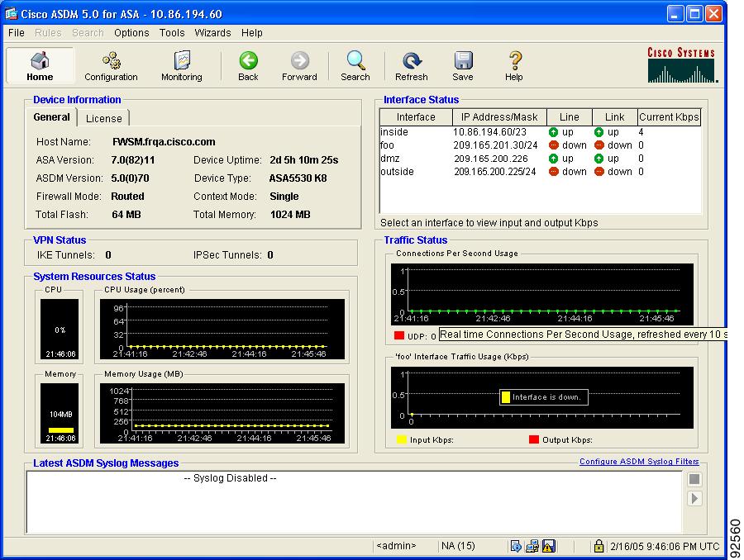Click the green link-up icon for dmz

tap(599, 159)
